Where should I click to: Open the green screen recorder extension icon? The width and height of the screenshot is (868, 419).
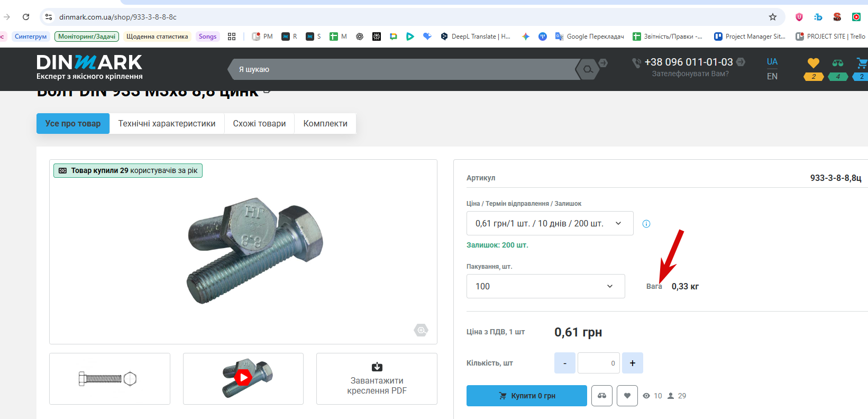[x=856, y=17]
